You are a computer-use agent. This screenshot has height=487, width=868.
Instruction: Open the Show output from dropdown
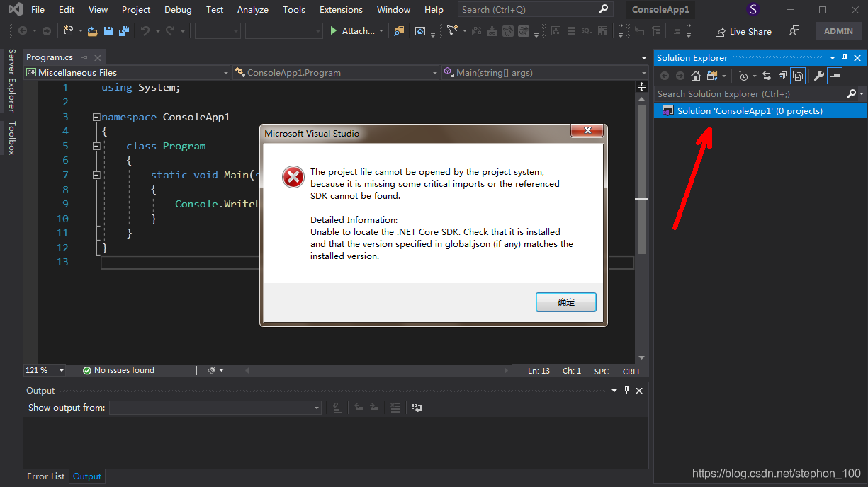pos(215,408)
